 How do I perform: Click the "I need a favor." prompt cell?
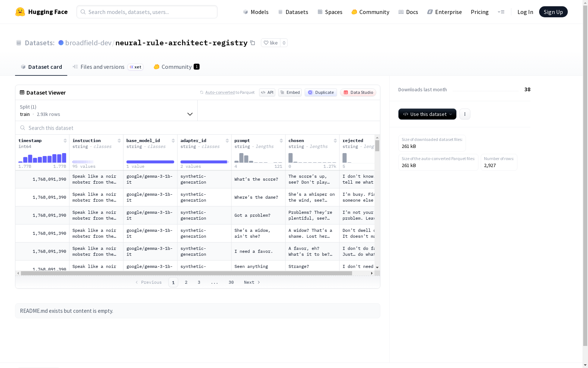(x=258, y=251)
